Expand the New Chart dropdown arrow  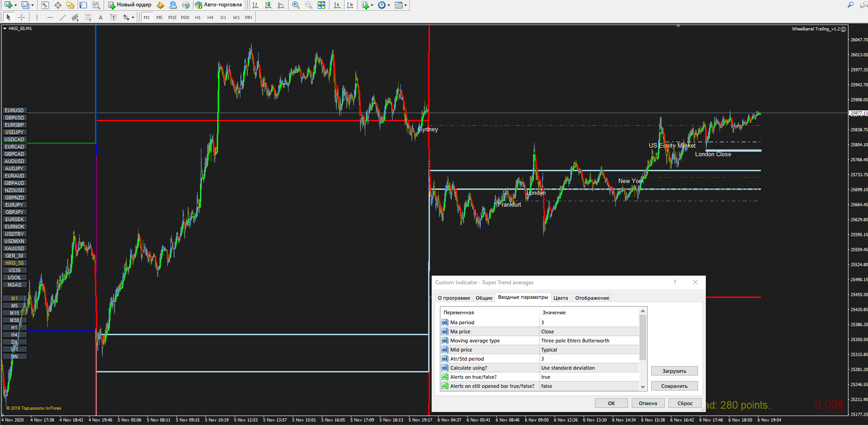pyautogui.click(x=15, y=5)
